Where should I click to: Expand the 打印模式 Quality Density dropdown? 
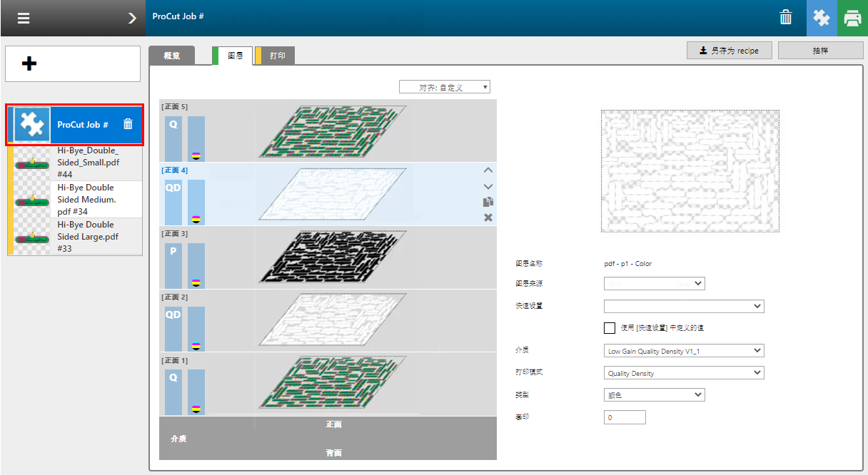[x=683, y=373]
